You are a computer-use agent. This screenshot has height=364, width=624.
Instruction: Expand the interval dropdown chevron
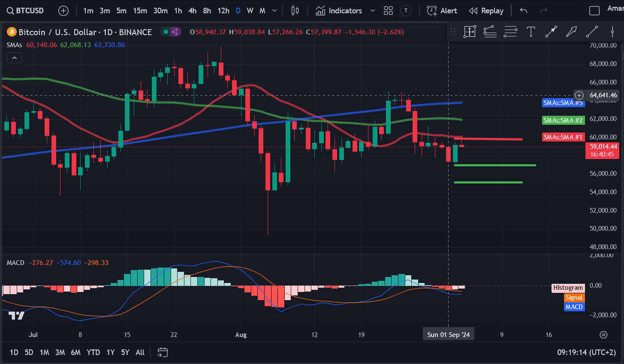click(274, 11)
